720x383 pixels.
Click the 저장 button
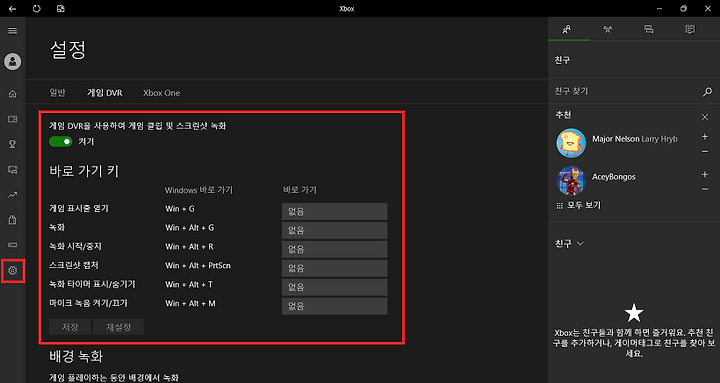(x=70, y=327)
